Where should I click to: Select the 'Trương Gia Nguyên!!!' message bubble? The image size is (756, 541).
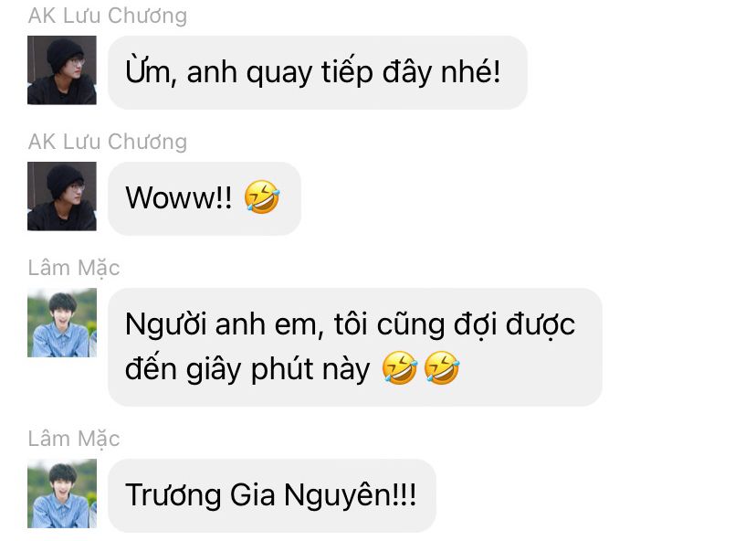[x=272, y=495]
